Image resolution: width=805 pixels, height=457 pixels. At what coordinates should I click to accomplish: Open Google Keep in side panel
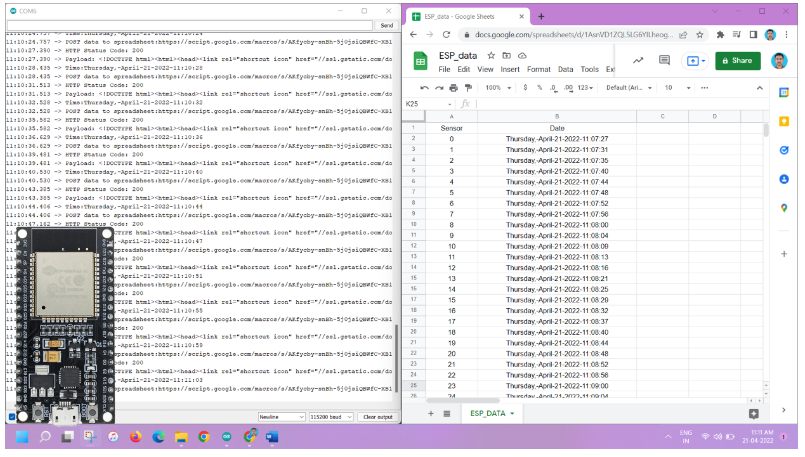point(784,121)
